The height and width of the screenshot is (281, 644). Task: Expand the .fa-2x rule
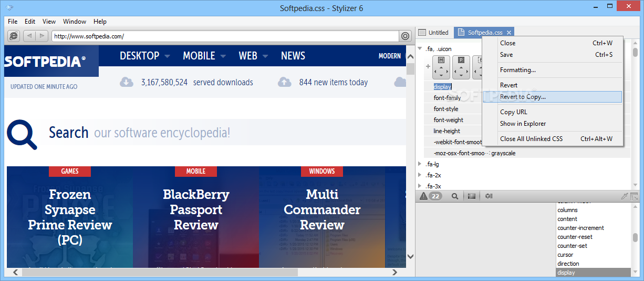click(x=420, y=175)
